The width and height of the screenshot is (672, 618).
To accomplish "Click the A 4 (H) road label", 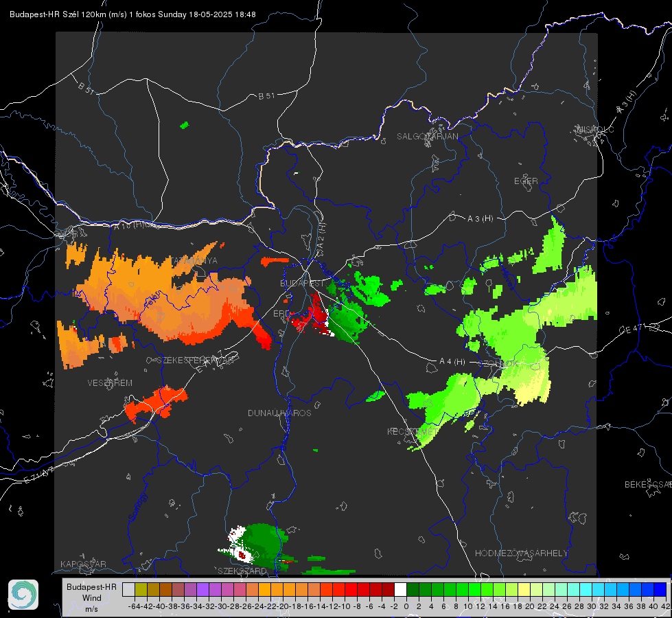I will point(452,362).
